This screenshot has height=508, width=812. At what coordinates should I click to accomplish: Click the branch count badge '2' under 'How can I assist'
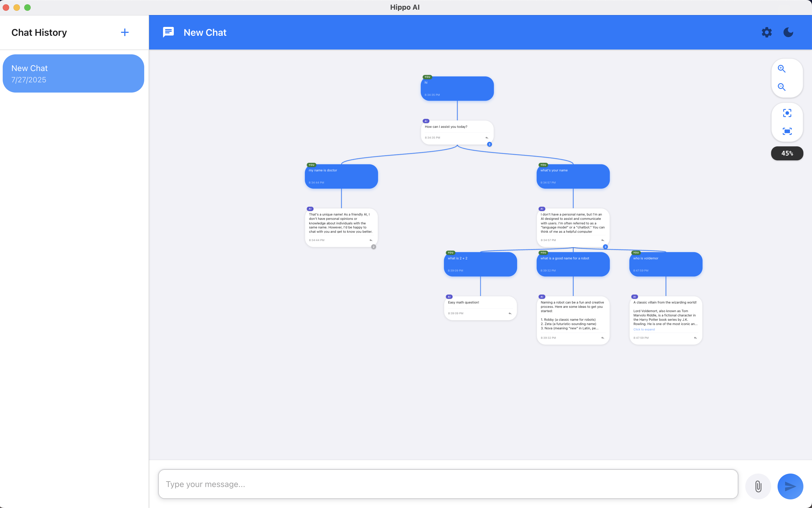489,144
